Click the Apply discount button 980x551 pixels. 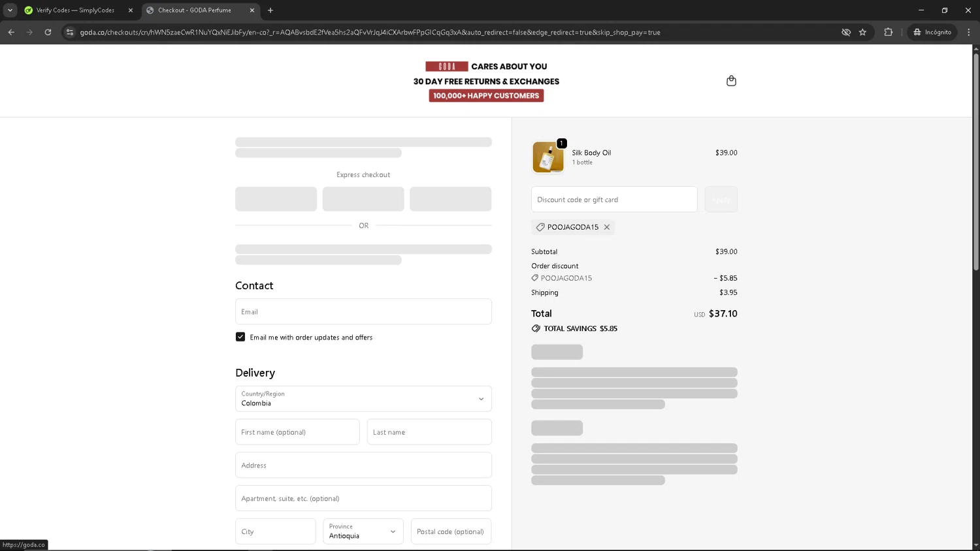click(x=721, y=199)
